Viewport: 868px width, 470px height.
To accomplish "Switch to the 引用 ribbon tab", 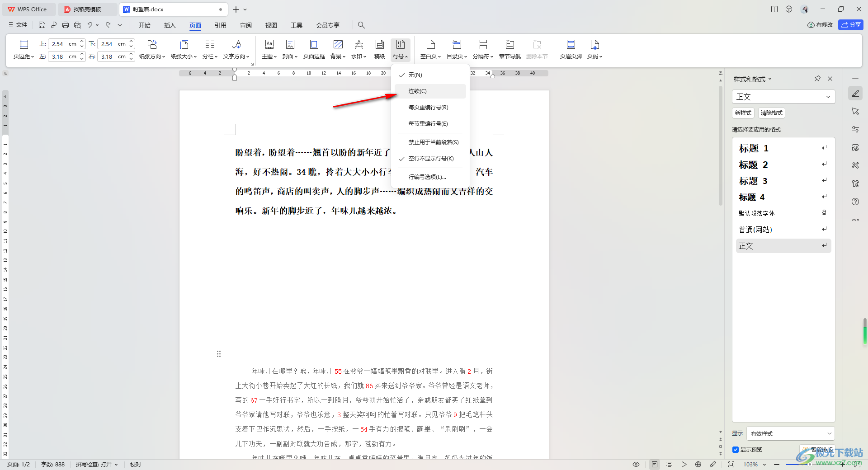I will click(x=221, y=25).
